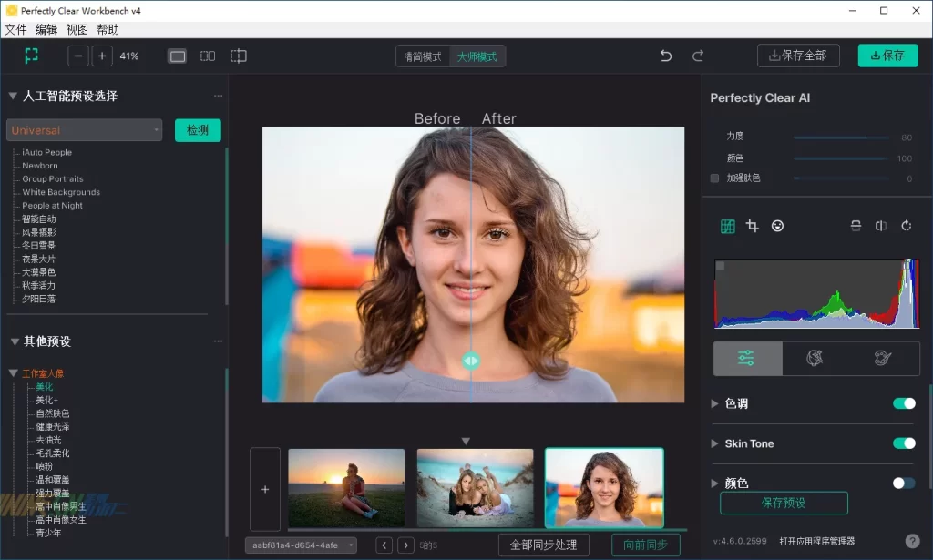Collapse the 其他预设 panel

15,341
